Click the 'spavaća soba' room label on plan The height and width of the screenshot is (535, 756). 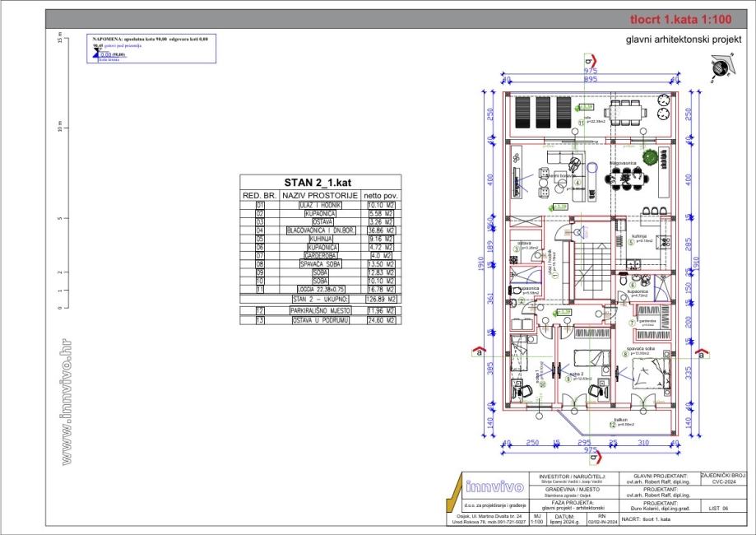[x=640, y=348]
